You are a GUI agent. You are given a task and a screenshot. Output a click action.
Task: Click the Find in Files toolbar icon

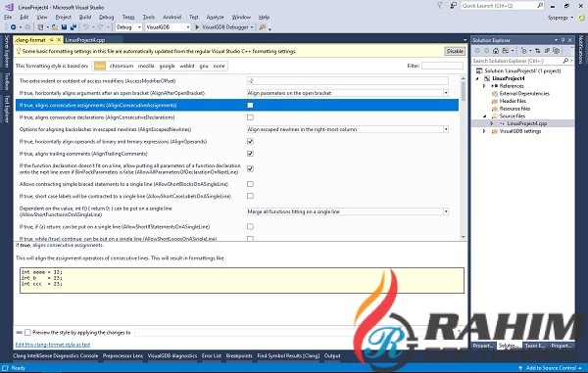coord(263,27)
